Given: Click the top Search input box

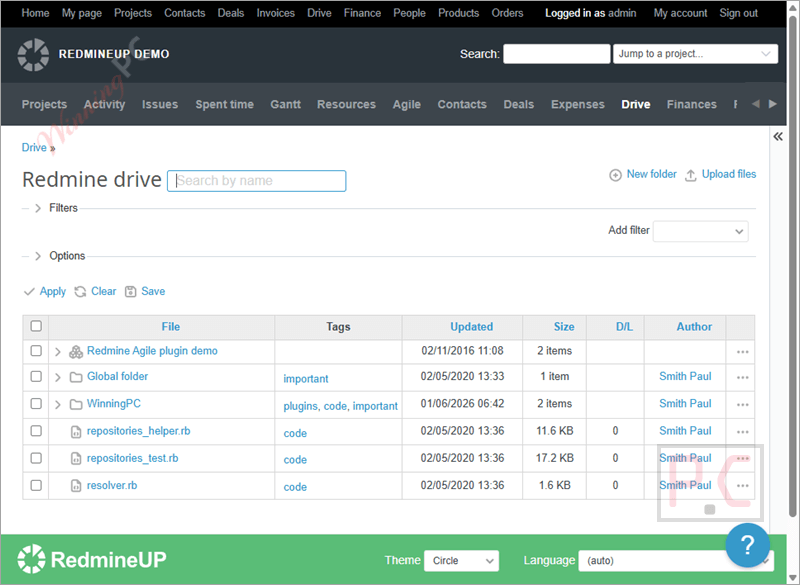Looking at the screenshot, I should pos(557,54).
